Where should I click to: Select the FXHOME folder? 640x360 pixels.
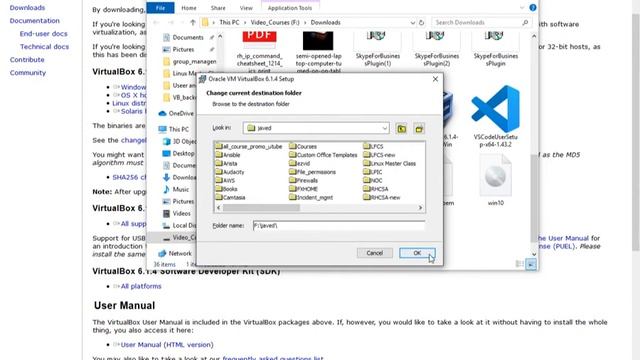pos(303,189)
